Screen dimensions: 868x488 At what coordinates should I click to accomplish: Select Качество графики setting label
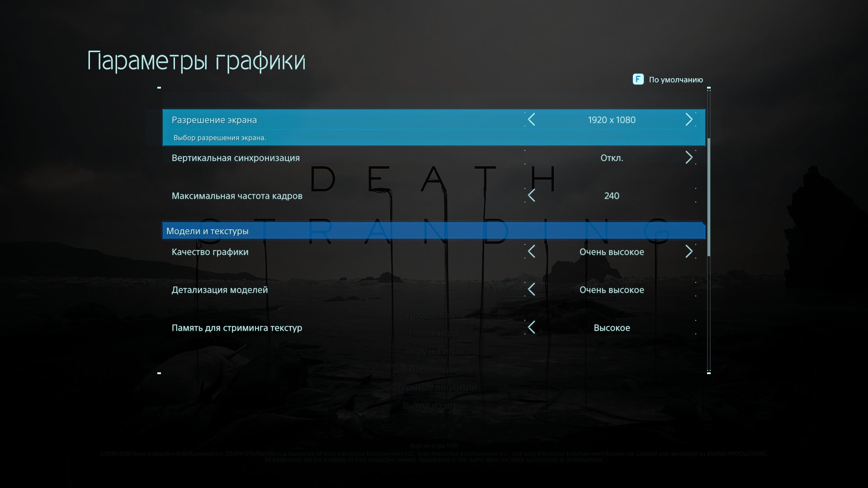pyautogui.click(x=210, y=252)
